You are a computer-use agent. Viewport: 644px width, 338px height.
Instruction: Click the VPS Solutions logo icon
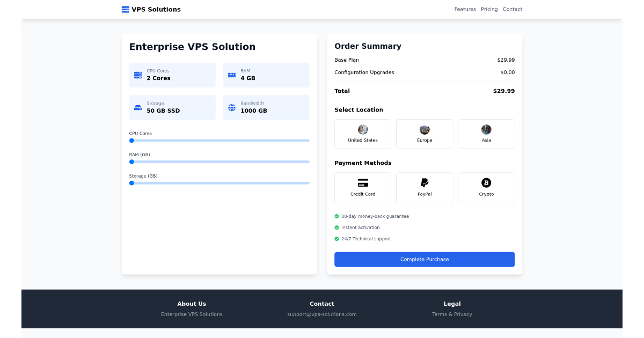(x=125, y=9)
